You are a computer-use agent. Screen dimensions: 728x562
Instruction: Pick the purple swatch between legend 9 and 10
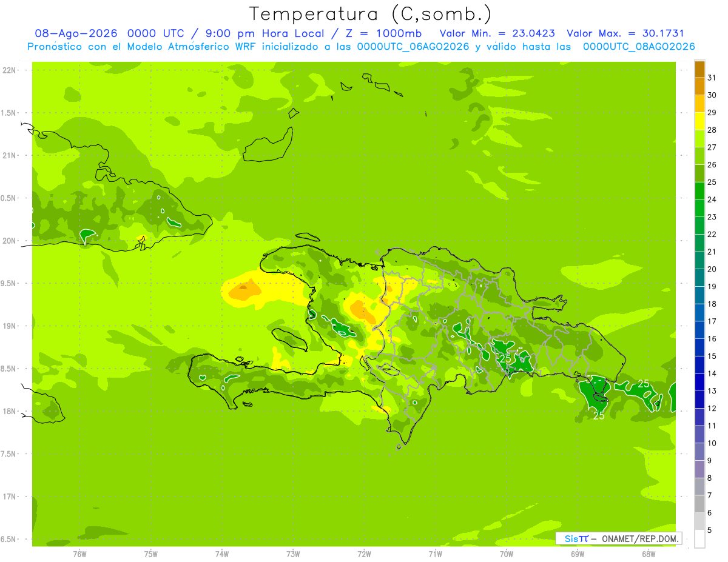(x=699, y=452)
